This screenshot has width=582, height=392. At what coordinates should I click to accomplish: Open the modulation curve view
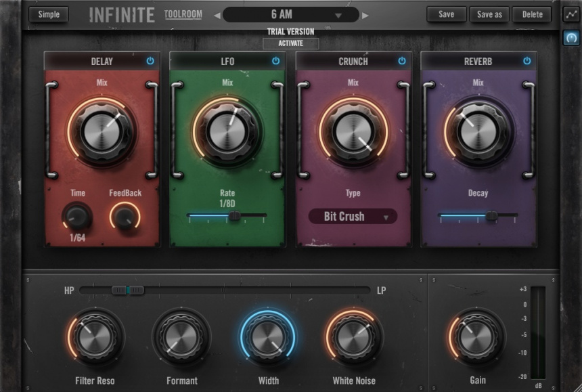pos(573,12)
